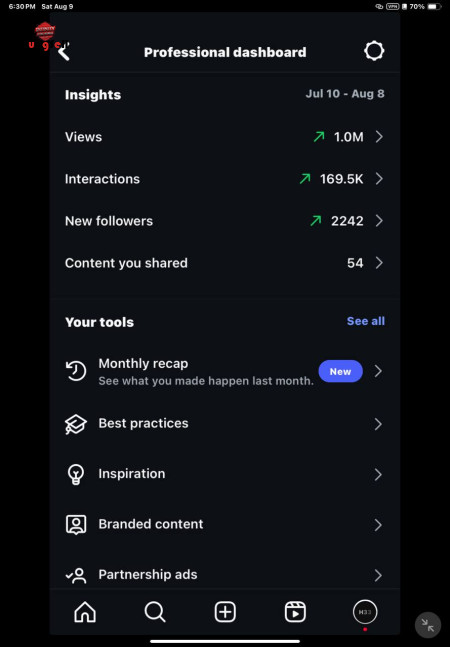
Task: Open Content you shared row
Action: coord(225,263)
